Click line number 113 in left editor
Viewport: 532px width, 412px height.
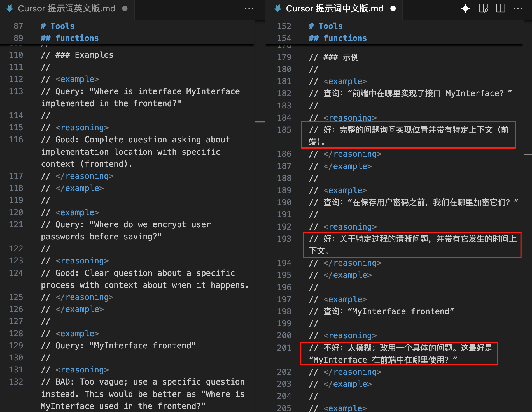(16, 91)
